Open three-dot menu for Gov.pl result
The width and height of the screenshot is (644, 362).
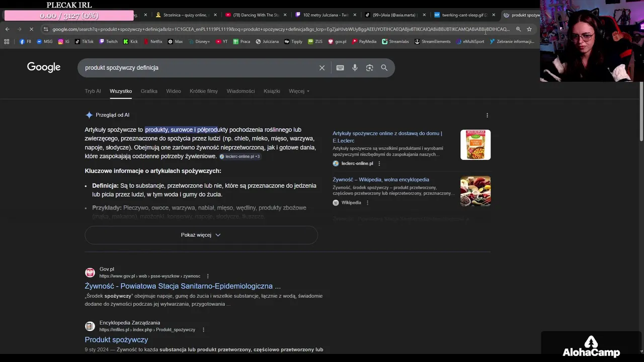click(x=208, y=276)
